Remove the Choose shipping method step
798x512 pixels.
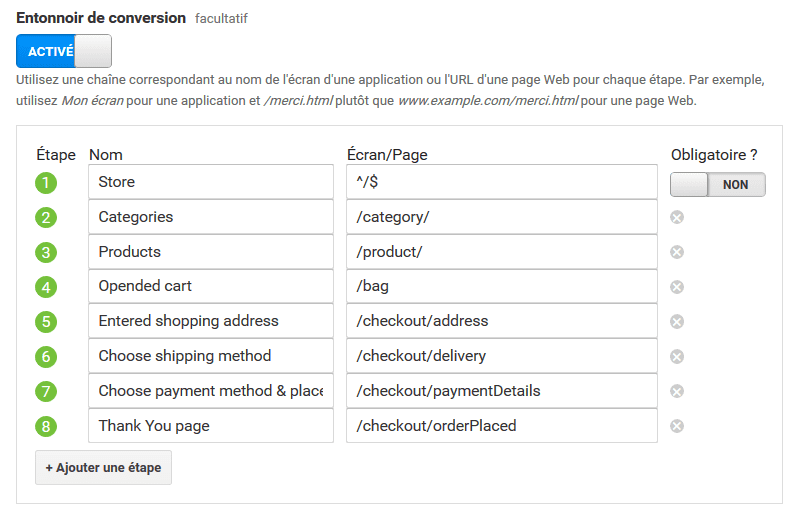[x=677, y=356]
